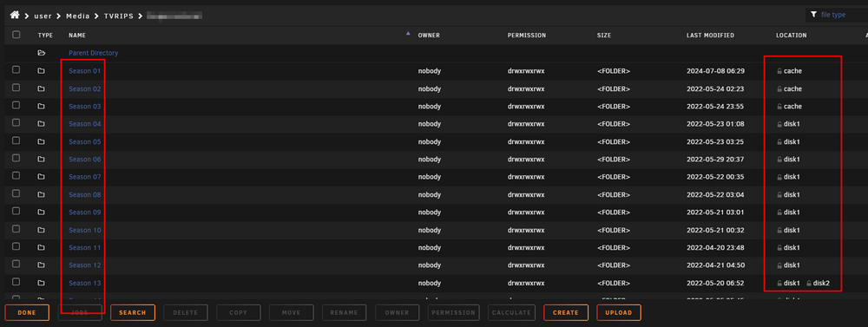Open folder icon for Season 12

41,265
